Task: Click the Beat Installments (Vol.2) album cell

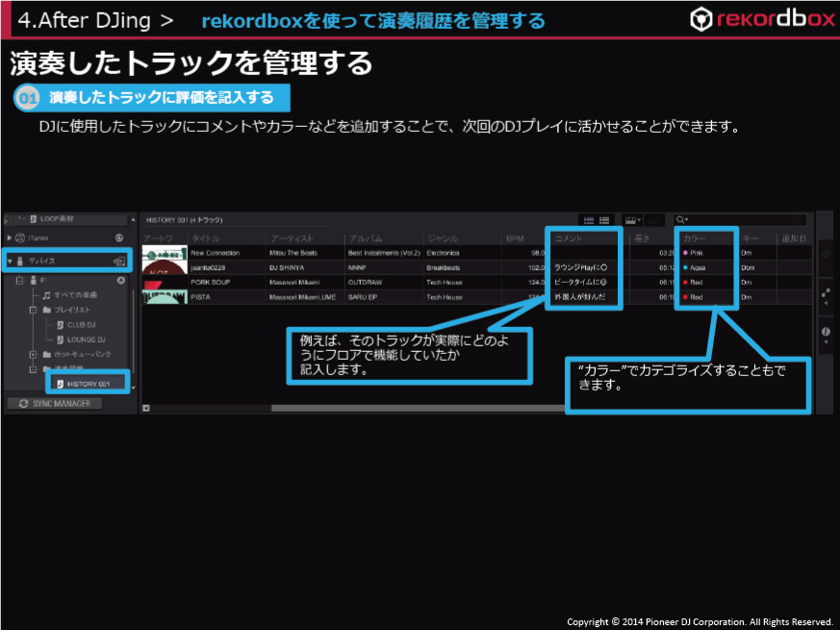Action: point(384,253)
